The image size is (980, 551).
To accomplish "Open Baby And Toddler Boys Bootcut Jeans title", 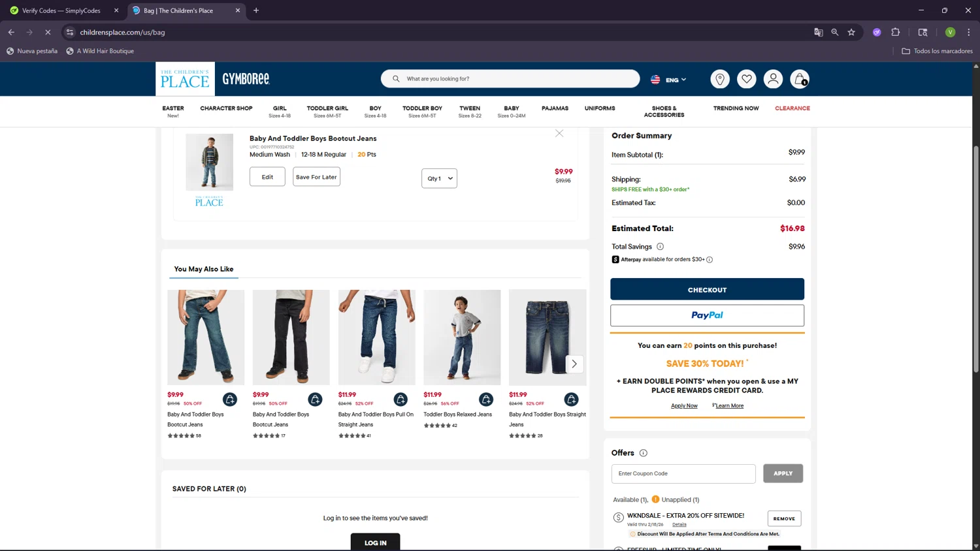I will click(313, 138).
